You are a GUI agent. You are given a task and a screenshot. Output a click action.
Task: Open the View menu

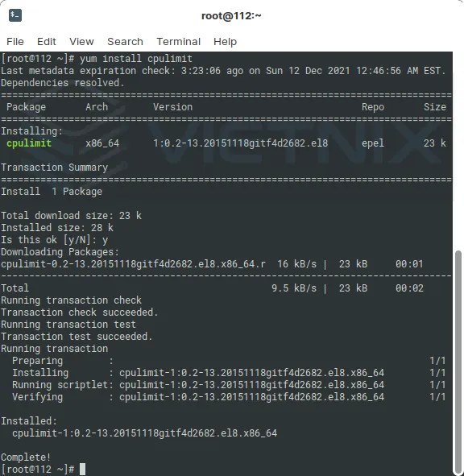pos(81,42)
